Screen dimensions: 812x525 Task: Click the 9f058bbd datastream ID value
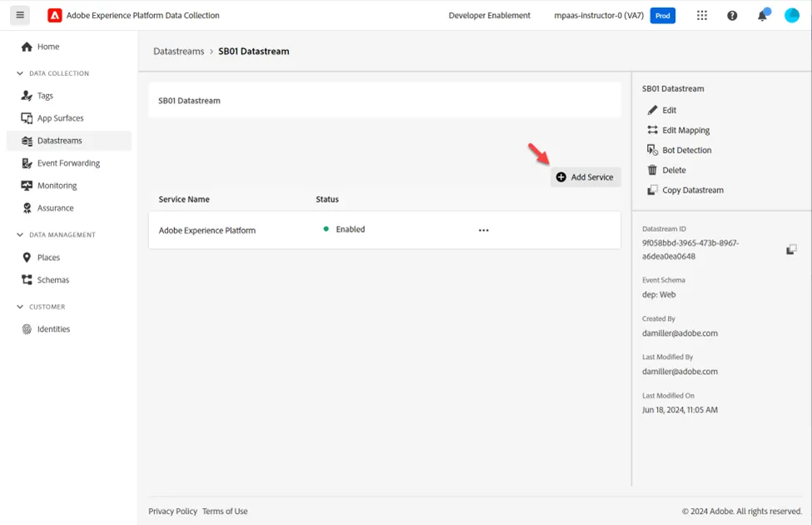point(690,250)
